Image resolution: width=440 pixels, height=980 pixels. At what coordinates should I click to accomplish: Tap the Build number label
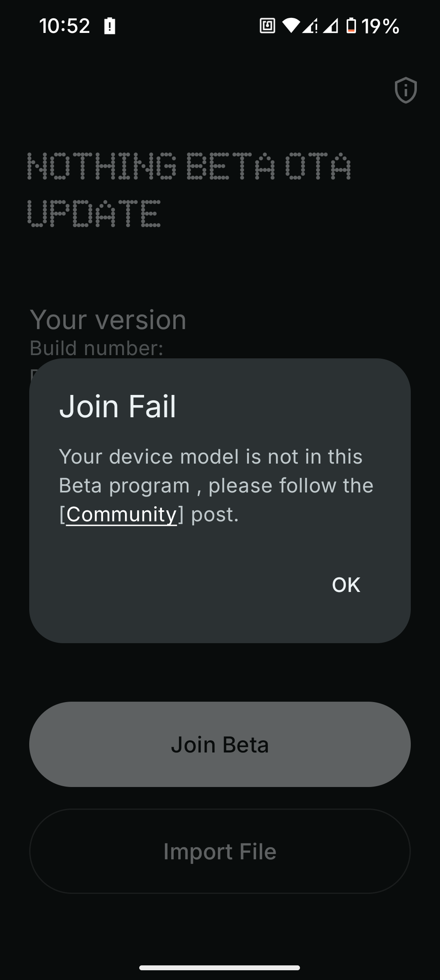point(97,348)
